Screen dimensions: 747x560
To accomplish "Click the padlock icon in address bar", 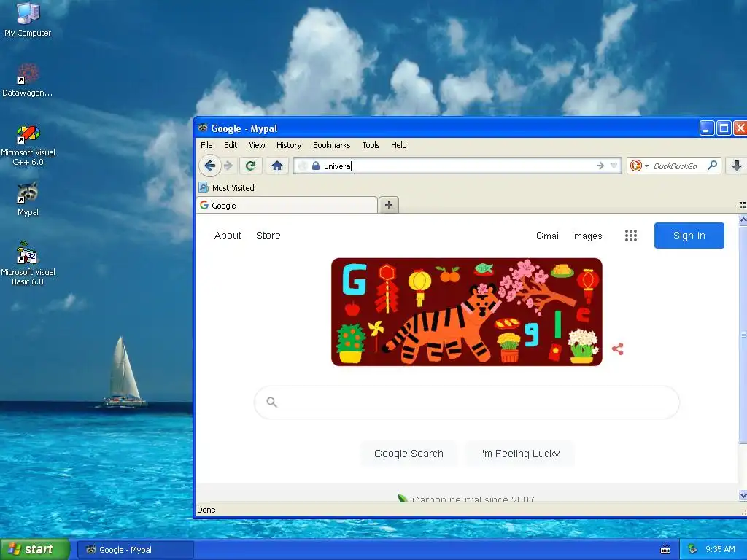I will [x=315, y=166].
